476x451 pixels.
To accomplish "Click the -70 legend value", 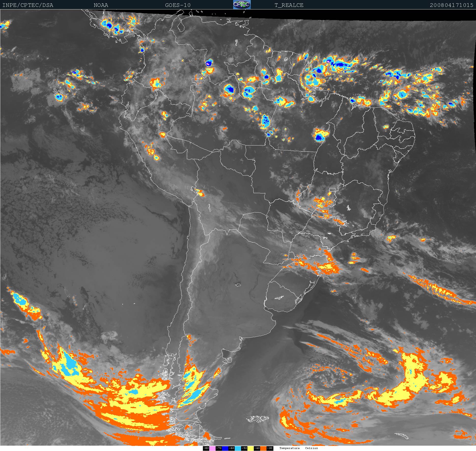I will coord(219,448).
